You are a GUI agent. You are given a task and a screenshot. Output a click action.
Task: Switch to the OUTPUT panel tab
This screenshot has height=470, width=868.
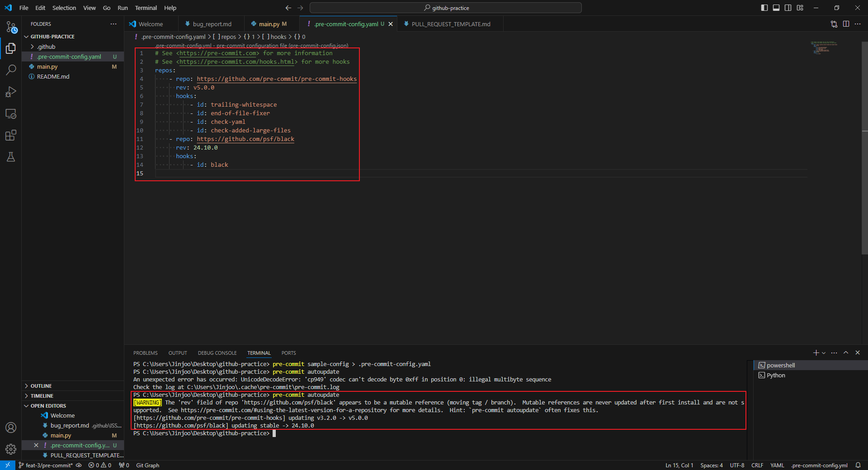[178, 353]
